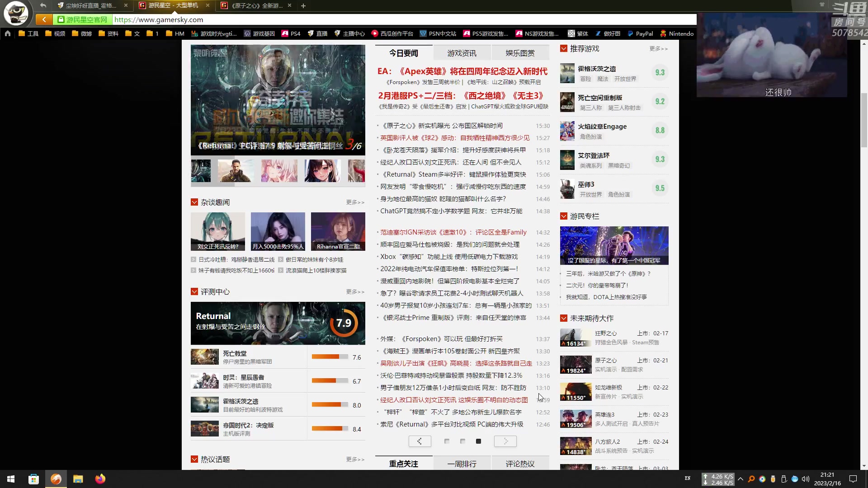
Task: Switch to the 《原子之心》全新游 tab
Action: 256,5
